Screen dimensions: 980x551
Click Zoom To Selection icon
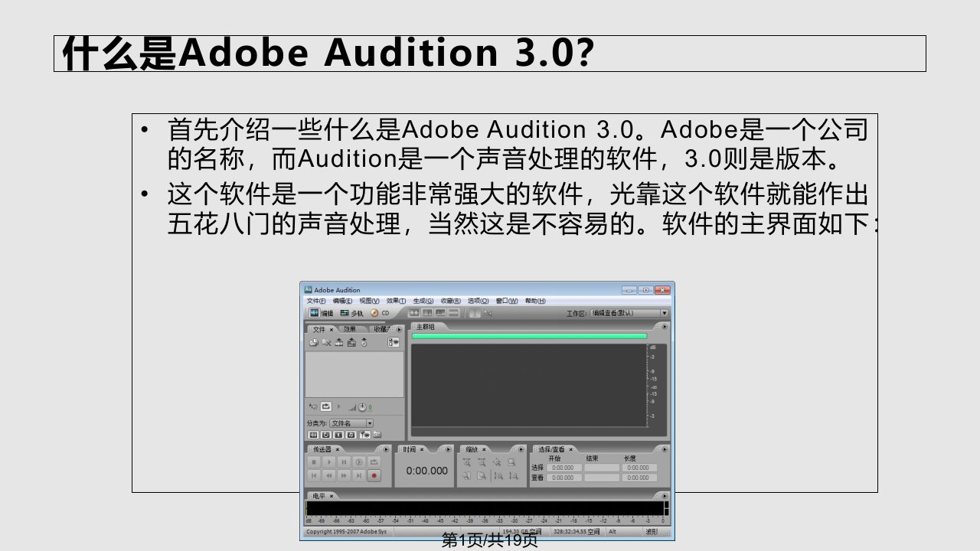coord(511,462)
